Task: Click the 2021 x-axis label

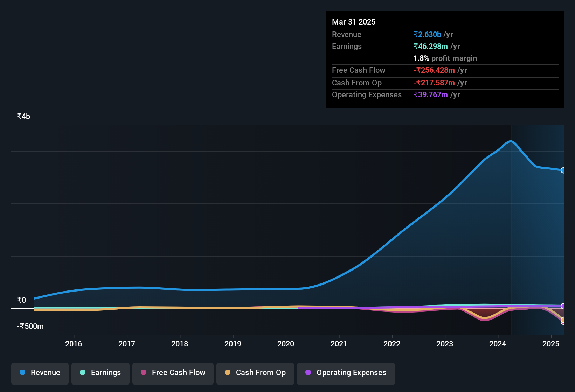Action: coord(339,344)
